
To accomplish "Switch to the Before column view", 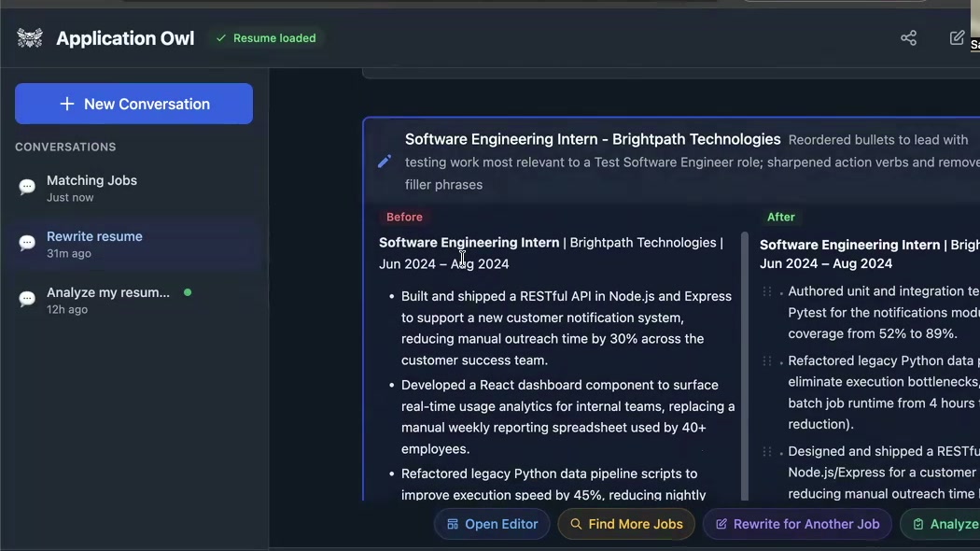I will (x=404, y=217).
